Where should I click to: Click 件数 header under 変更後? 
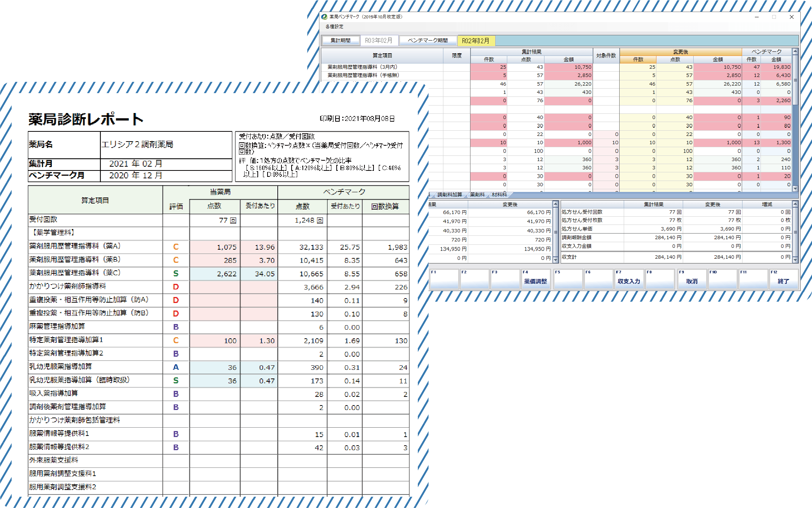(638, 59)
